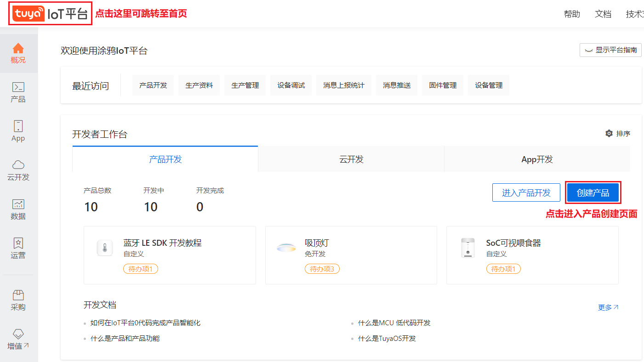Click the Tuya IoT platform logo
644x362 pixels.
pos(50,14)
